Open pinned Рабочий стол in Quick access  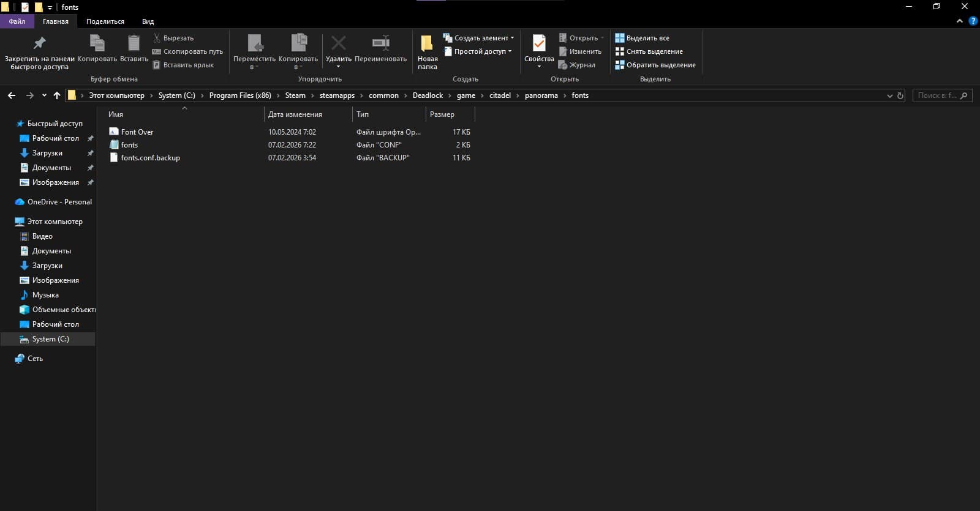(55, 138)
